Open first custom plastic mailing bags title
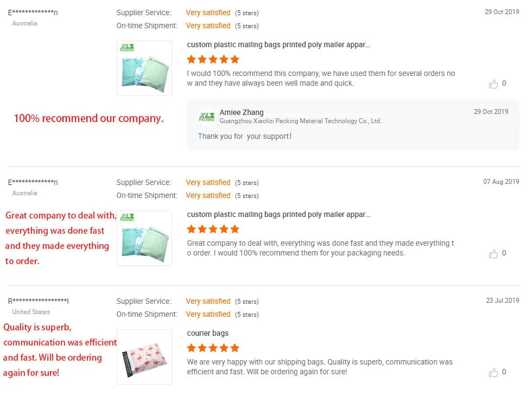This screenshot has height=396, width=532. pos(278,45)
